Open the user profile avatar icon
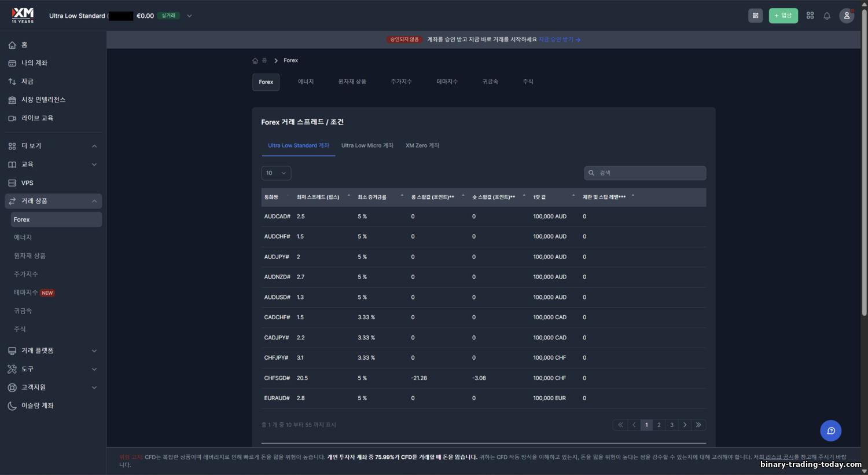Image resolution: width=868 pixels, height=475 pixels. [847, 16]
